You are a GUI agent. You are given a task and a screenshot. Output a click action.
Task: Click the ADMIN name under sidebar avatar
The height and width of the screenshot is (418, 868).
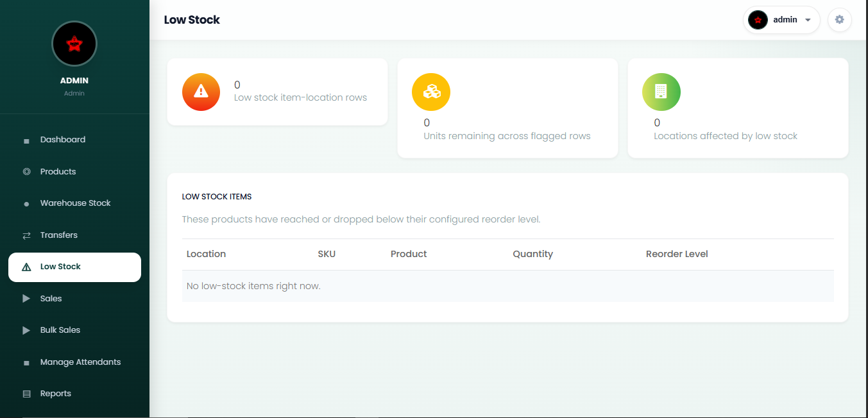pyautogui.click(x=74, y=81)
